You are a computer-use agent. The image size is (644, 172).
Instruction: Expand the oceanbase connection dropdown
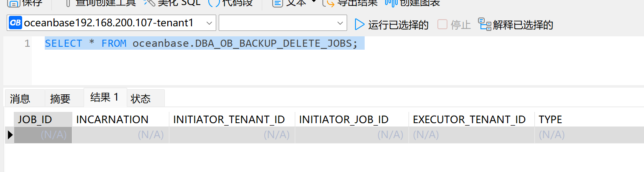pos(209,23)
